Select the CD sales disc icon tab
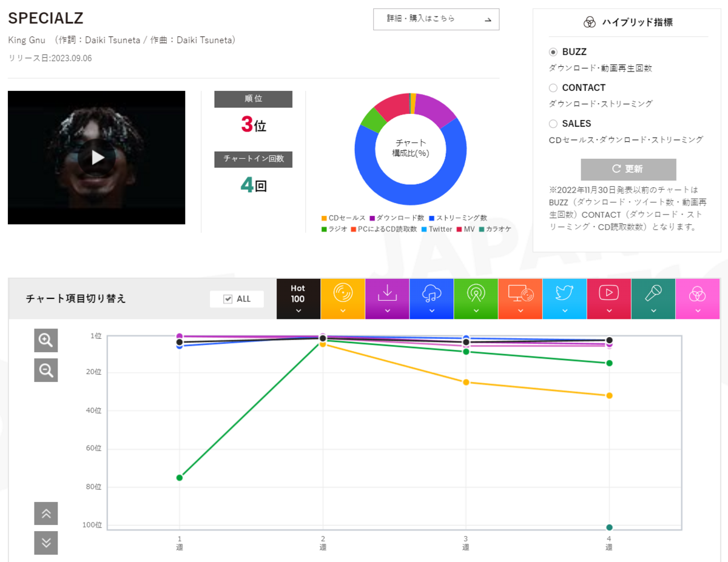 click(343, 299)
